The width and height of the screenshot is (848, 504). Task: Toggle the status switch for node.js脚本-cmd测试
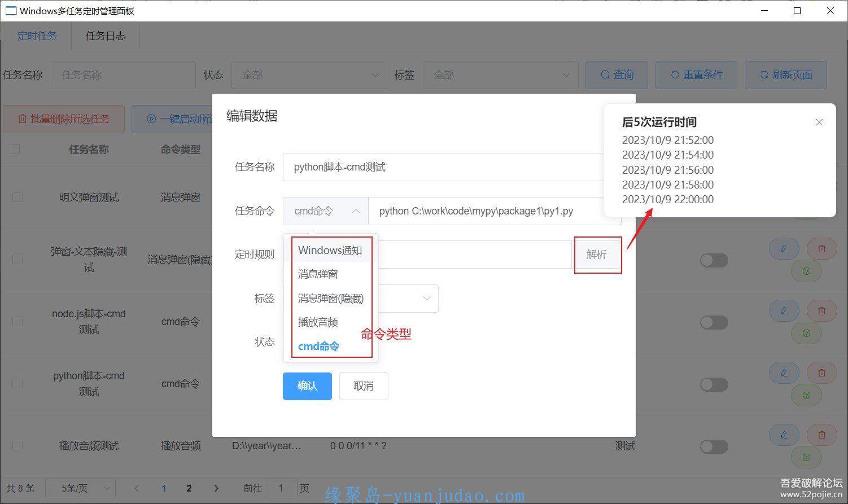[714, 322]
